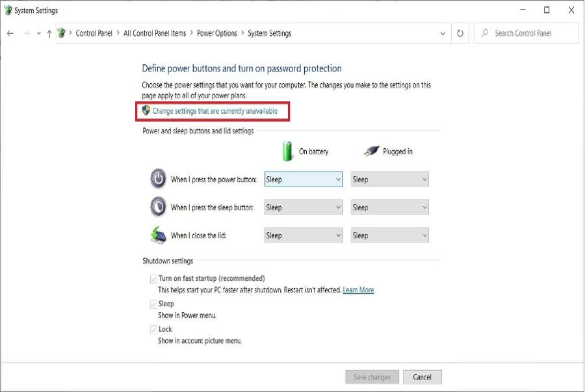Open the Learn More link
Image resolution: width=585 pixels, height=392 pixels.
pyautogui.click(x=358, y=290)
